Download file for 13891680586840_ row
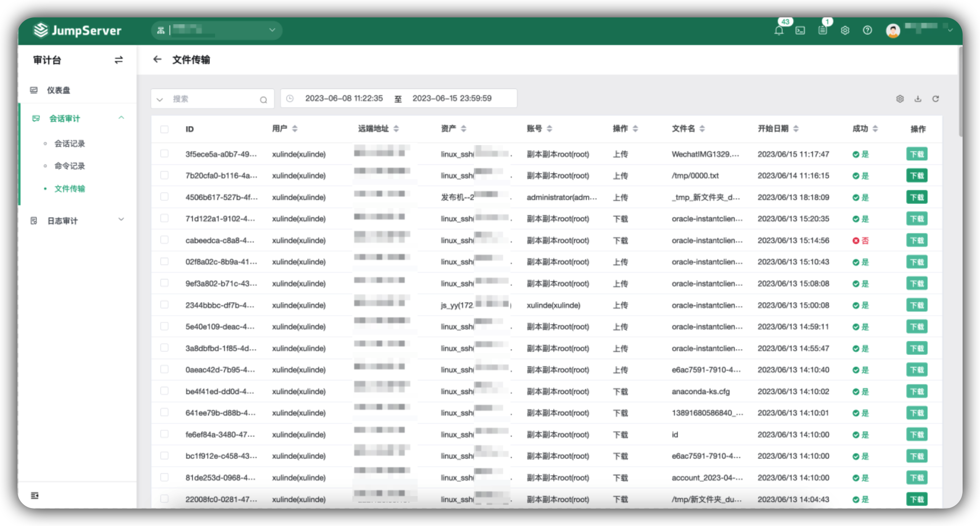This screenshot has height=526, width=980. [917, 413]
